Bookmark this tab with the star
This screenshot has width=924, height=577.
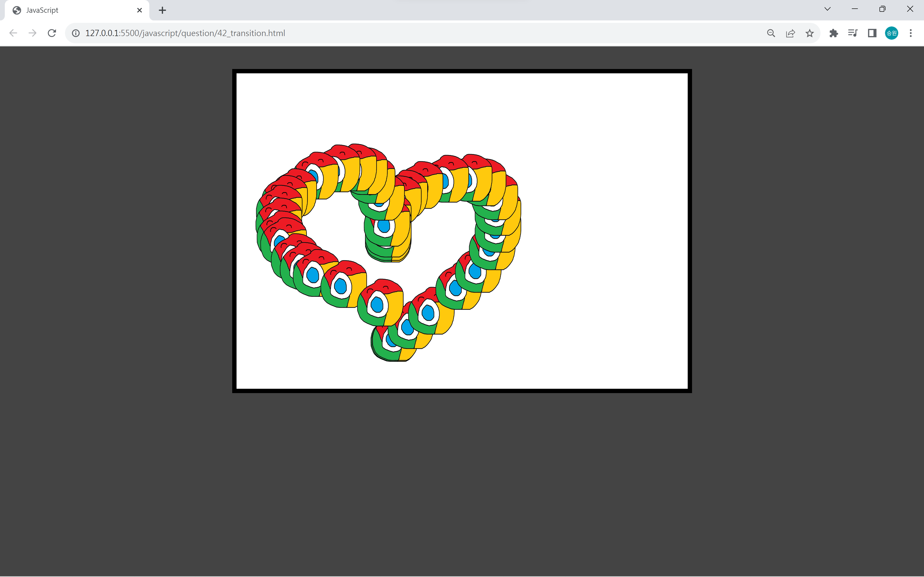pos(809,33)
